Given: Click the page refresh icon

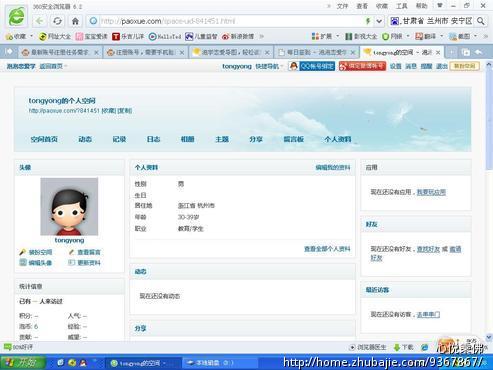Looking at the screenshot, I should (x=57, y=21).
